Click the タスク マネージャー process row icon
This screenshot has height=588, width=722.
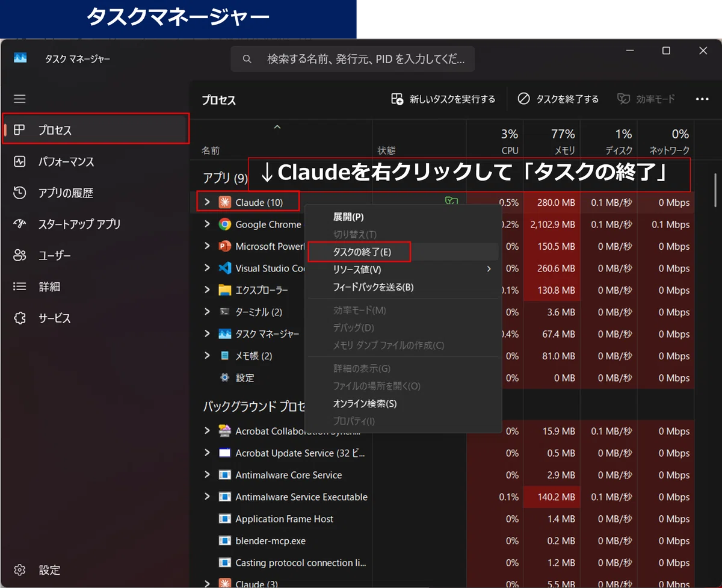tap(225, 333)
